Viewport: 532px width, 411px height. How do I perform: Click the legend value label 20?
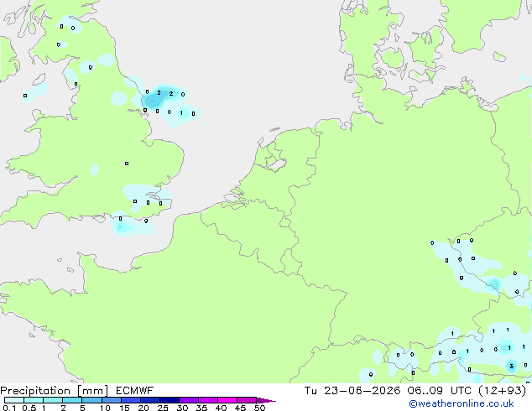pyautogui.click(x=143, y=408)
